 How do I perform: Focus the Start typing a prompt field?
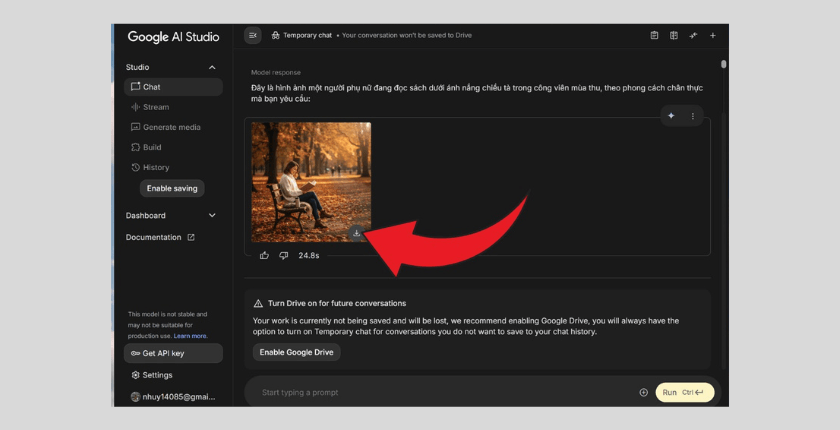click(445, 393)
